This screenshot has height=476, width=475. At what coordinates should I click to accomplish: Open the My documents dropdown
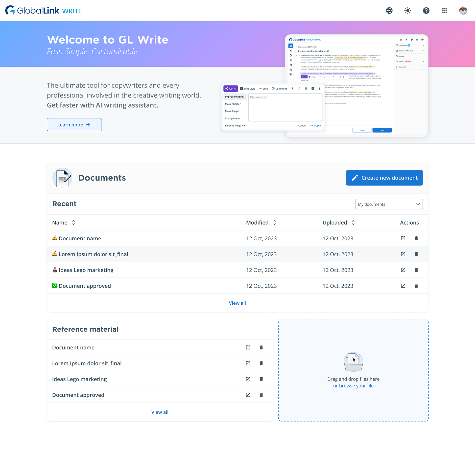(x=389, y=204)
